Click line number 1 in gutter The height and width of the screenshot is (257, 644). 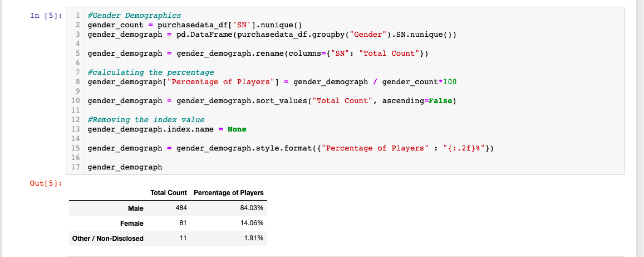77,16
